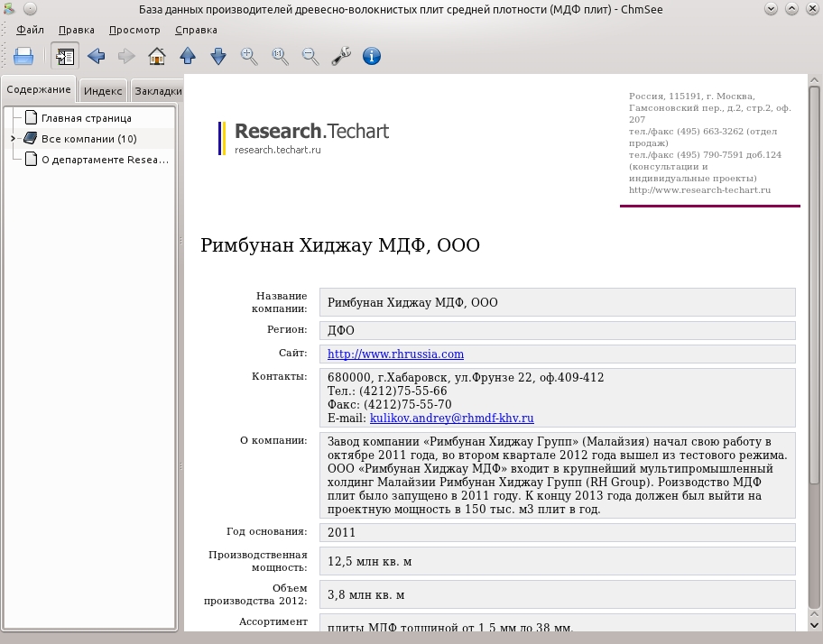Click the Print toolbar icon
The height and width of the screenshot is (644, 823).
(23, 56)
